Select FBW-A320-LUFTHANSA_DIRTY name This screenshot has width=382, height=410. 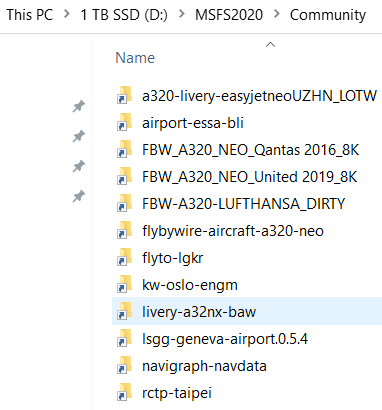[x=243, y=204]
